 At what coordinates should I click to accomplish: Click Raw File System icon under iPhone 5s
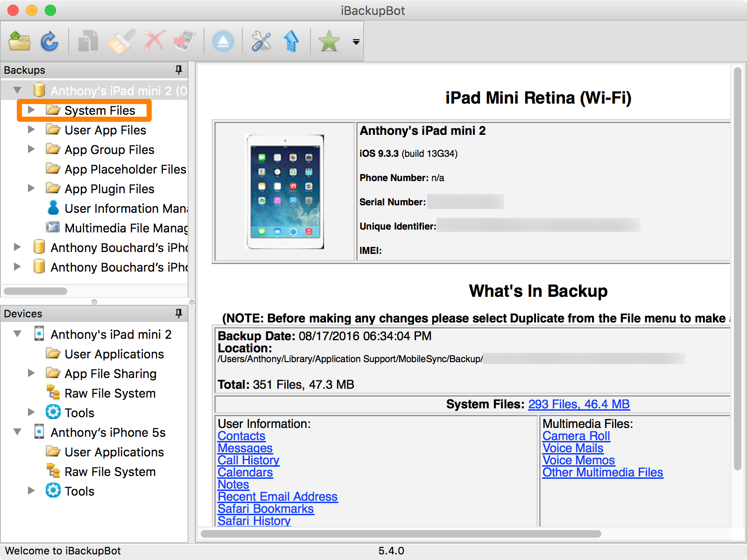53,470
